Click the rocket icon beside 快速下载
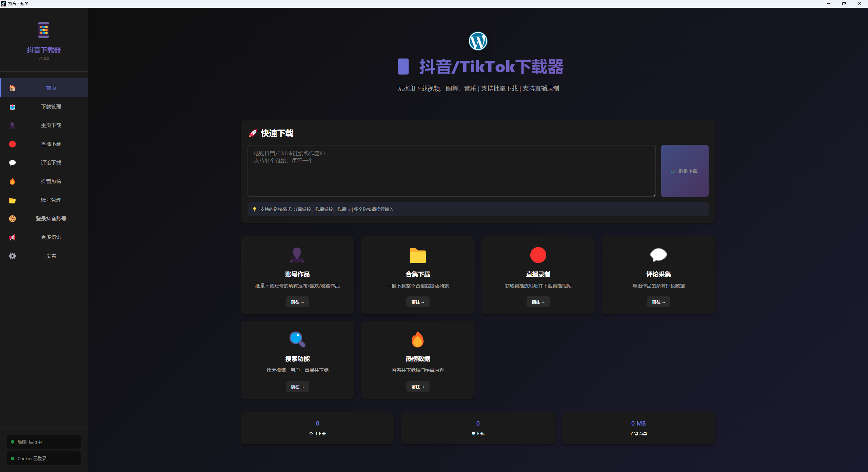The width and height of the screenshot is (868, 472). tap(253, 133)
